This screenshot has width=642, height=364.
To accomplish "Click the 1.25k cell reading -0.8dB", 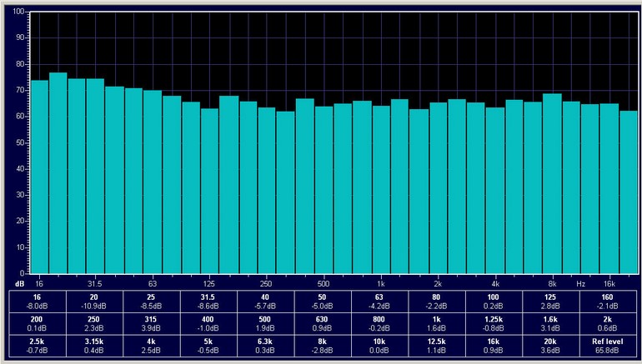I will pyautogui.click(x=494, y=323).
